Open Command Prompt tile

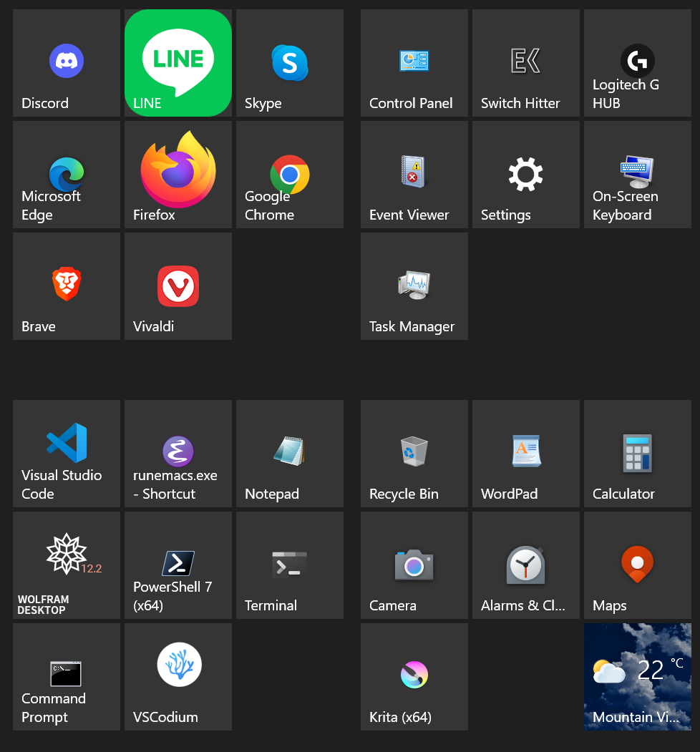67,677
